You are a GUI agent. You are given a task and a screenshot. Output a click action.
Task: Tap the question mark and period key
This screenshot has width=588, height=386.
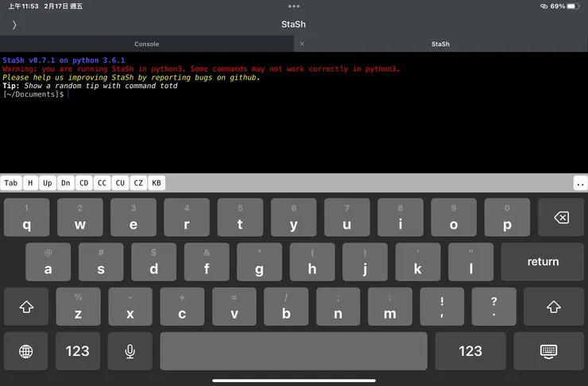494,307
